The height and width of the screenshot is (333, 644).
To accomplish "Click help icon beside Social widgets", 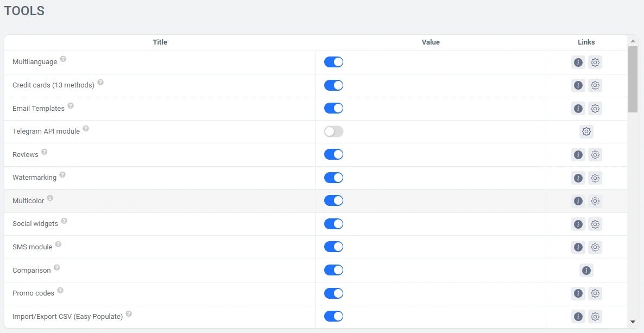I will [x=64, y=221].
